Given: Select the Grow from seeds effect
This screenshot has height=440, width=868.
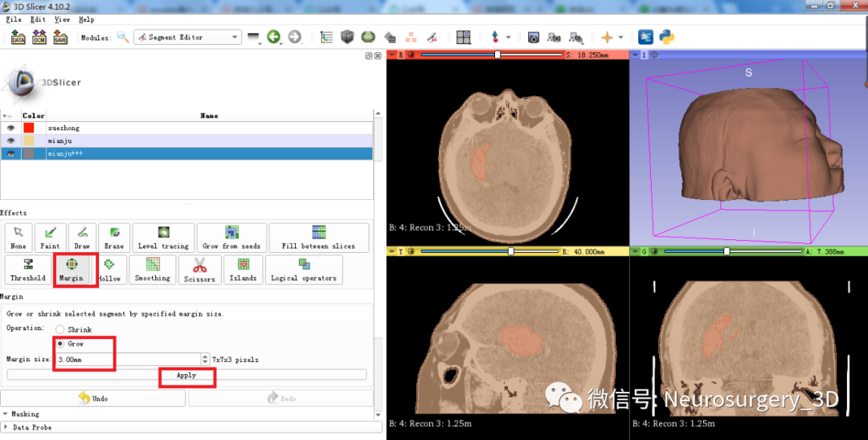Looking at the screenshot, I should coord(231,238).
